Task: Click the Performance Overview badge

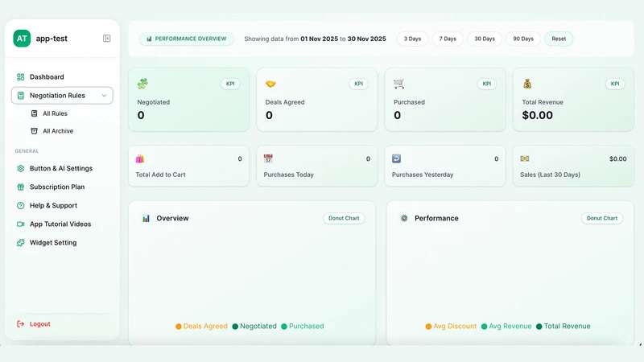Action: [x=187, y=39]
